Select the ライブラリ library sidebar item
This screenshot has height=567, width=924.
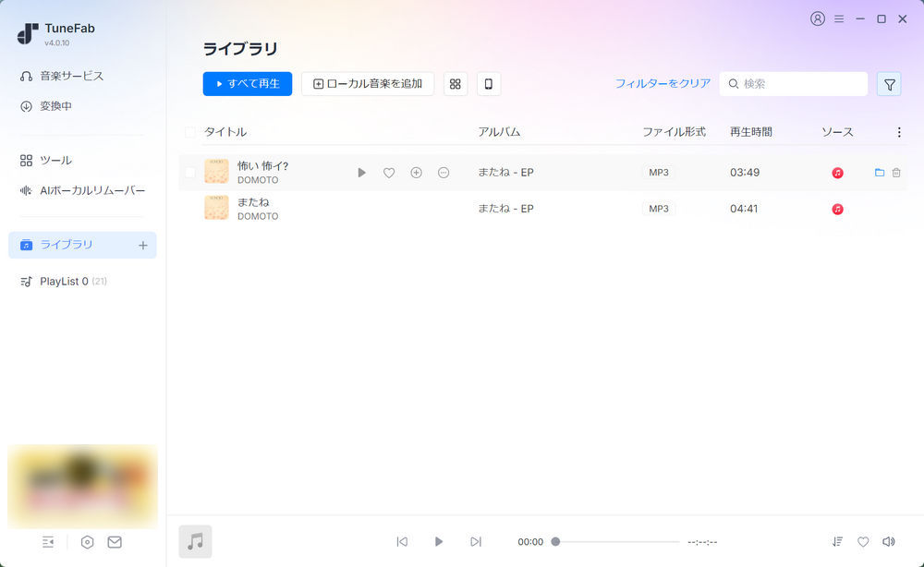point(82,245)
